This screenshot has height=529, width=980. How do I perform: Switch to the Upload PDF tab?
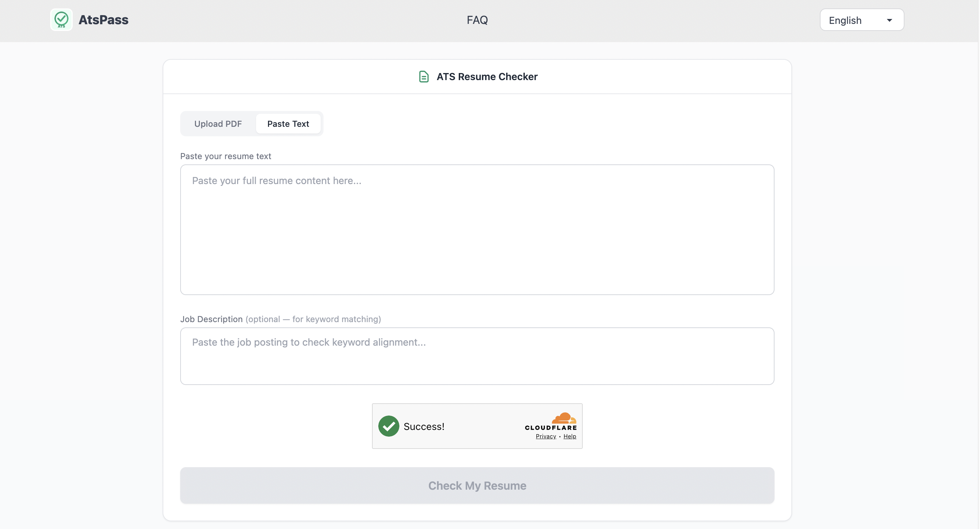tap(218, 123)
